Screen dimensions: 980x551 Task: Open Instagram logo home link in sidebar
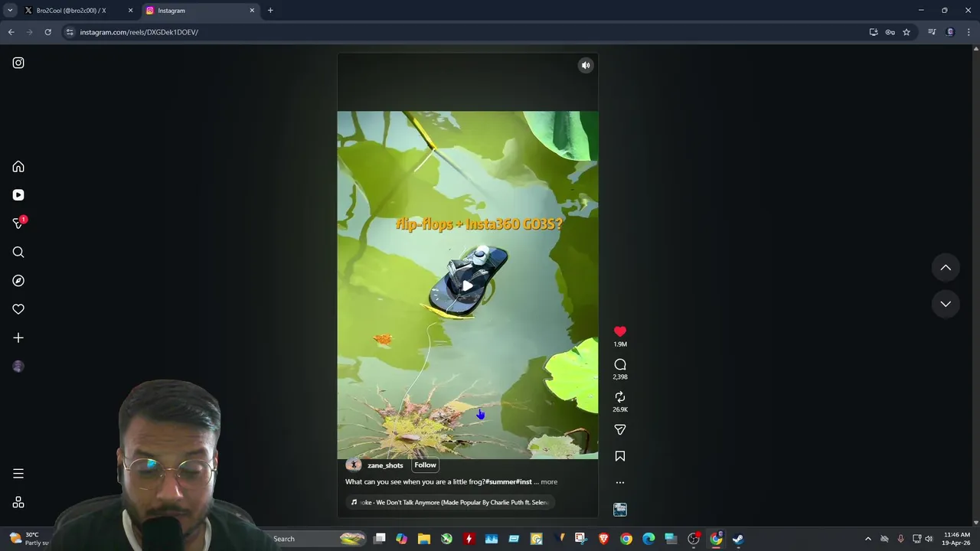[x=18, y=63]
